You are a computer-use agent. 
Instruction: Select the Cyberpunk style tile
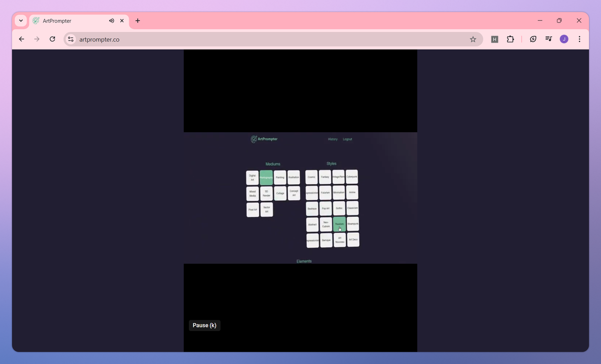352,177
